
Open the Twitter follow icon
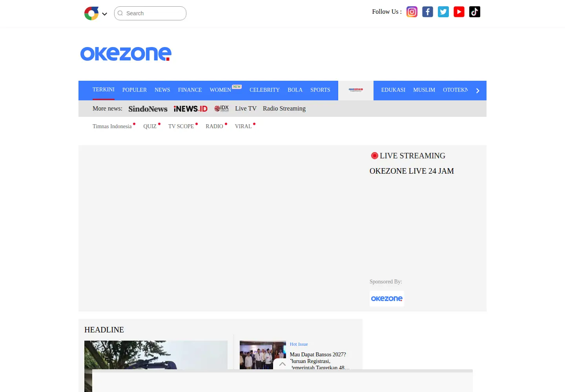click(x=443, y=12)
